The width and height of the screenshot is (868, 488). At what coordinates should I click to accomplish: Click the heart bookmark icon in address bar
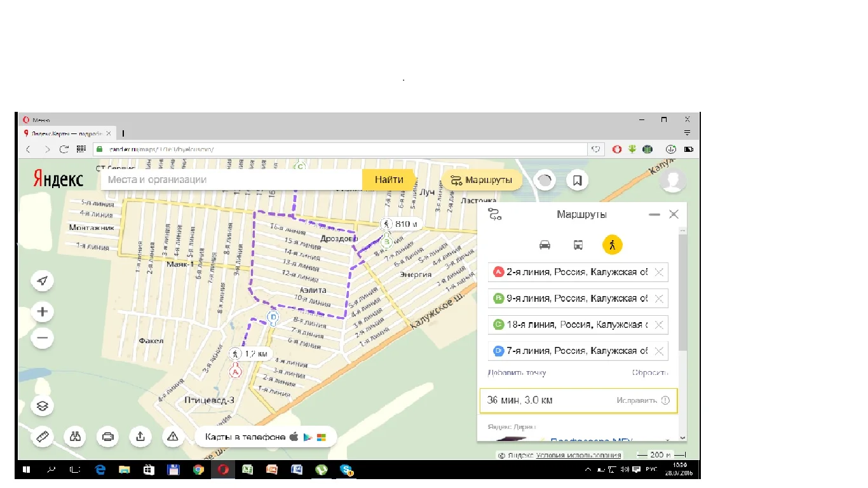(x=596, y=149)
